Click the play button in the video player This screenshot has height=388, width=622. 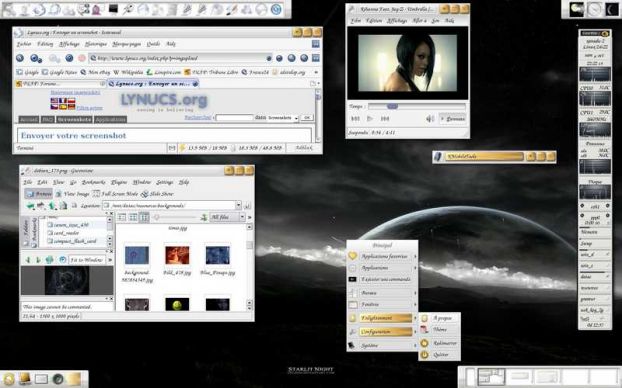[370, 119]
